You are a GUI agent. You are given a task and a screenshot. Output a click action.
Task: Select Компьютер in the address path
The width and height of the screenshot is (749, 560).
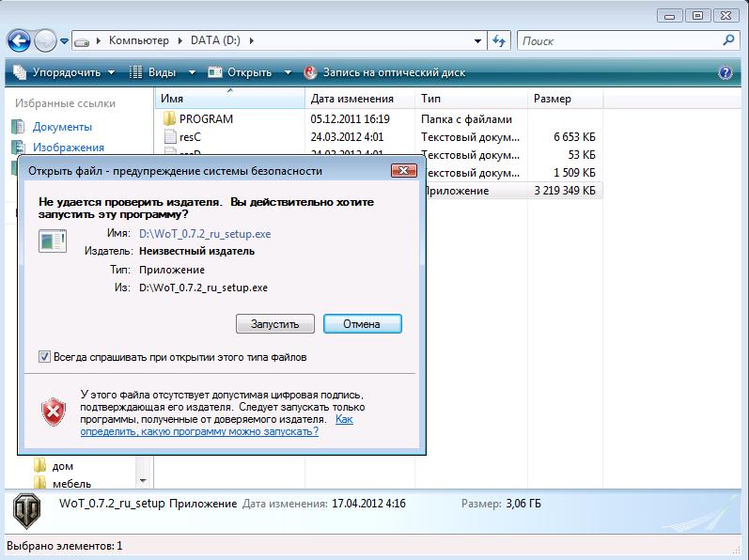[138, 40]
